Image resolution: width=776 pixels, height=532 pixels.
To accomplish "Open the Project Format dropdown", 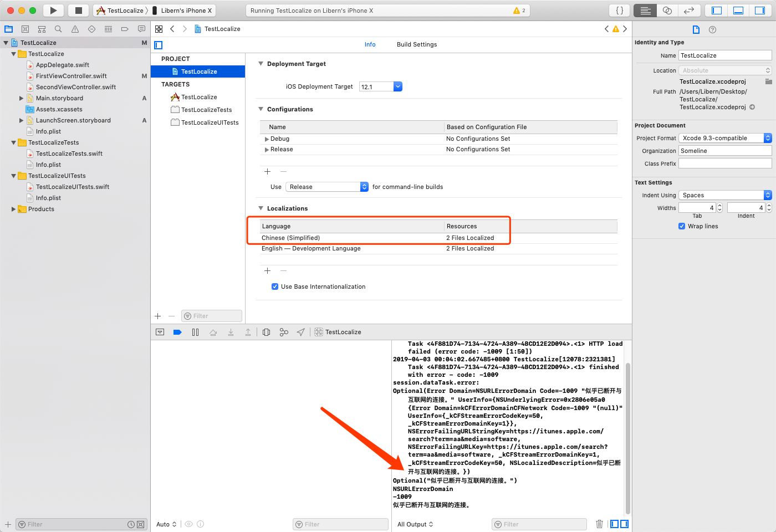I will click(x=725, y=138).
